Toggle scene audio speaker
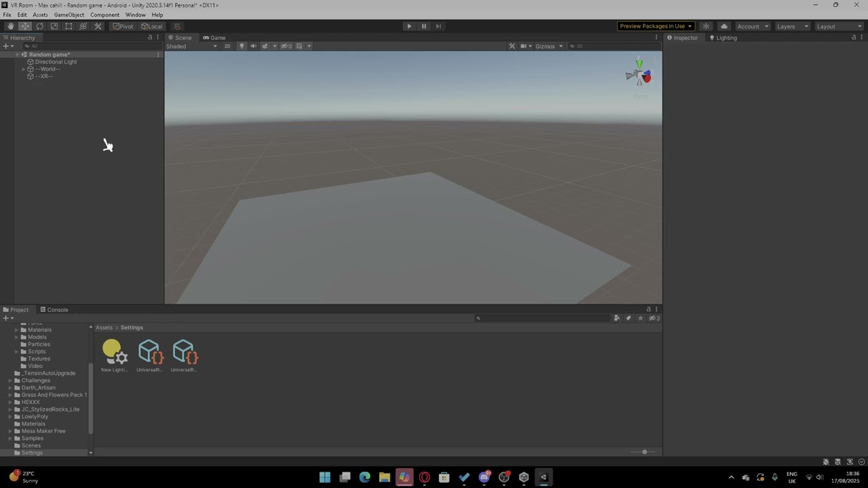The image size is (868, 488). tap(253, 46)
